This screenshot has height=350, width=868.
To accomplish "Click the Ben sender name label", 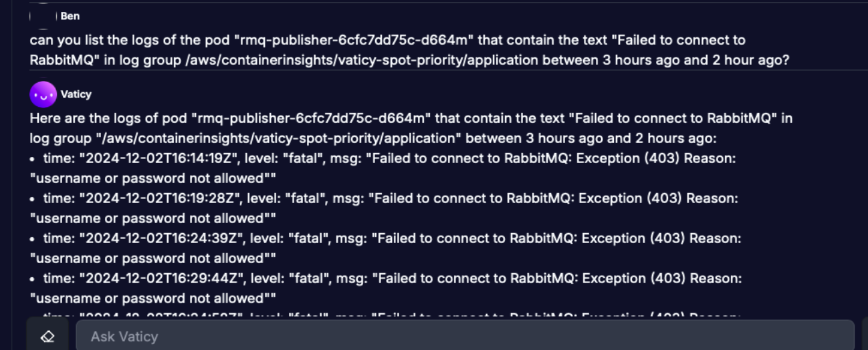I will pos(70,16).
